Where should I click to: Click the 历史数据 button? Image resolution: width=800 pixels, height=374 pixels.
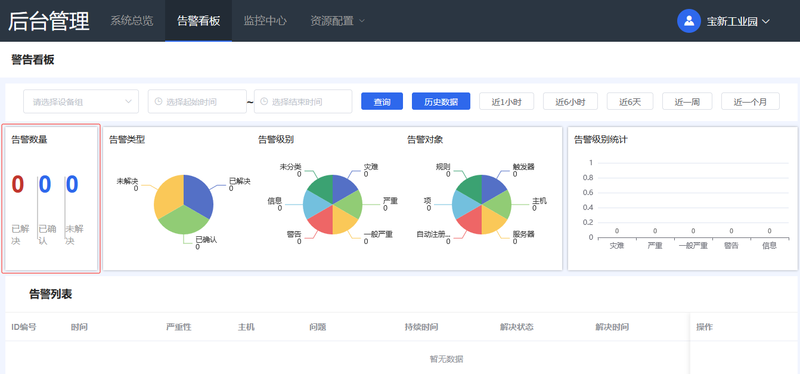441,102
